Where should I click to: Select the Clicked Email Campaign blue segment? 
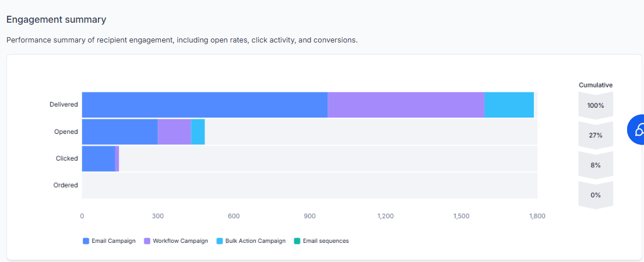coord(98,158)
